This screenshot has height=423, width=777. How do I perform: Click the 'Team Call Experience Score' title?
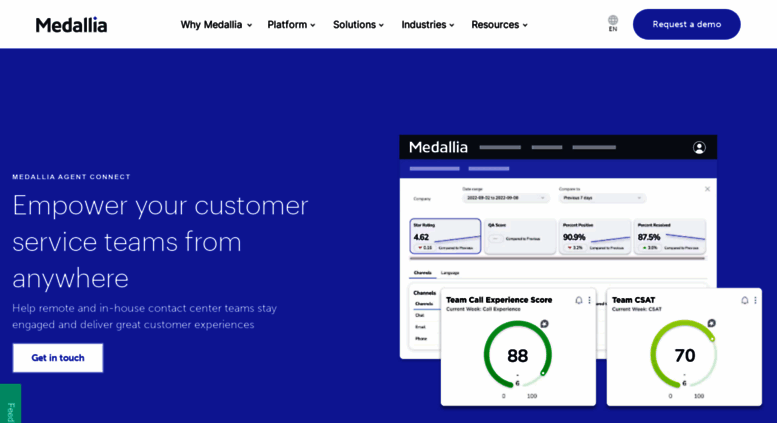[x=499, y=300]
